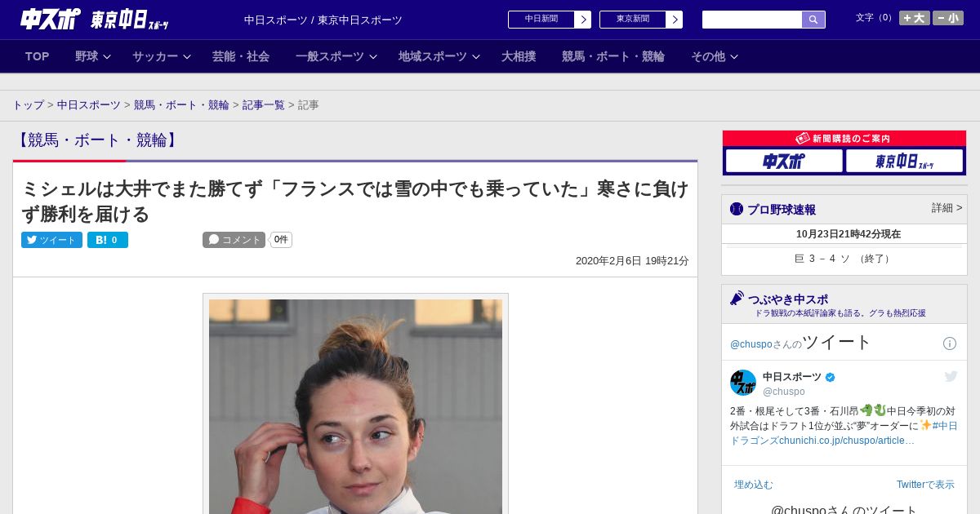The image size is (980, 514).
Task: Click the 記事一覧 breadcrumb link
Action: click(x=264, y=105)
